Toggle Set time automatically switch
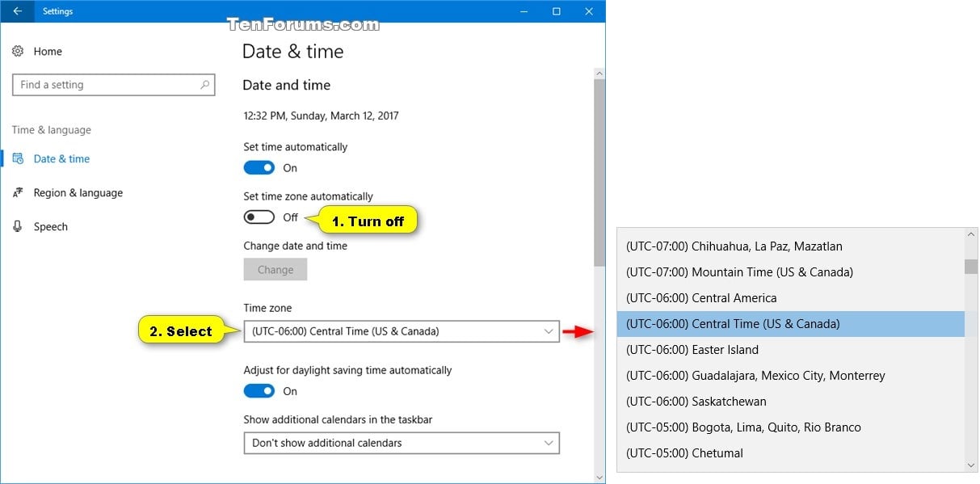The height and width of the screenshot is (484, 980). pos(259,168)
